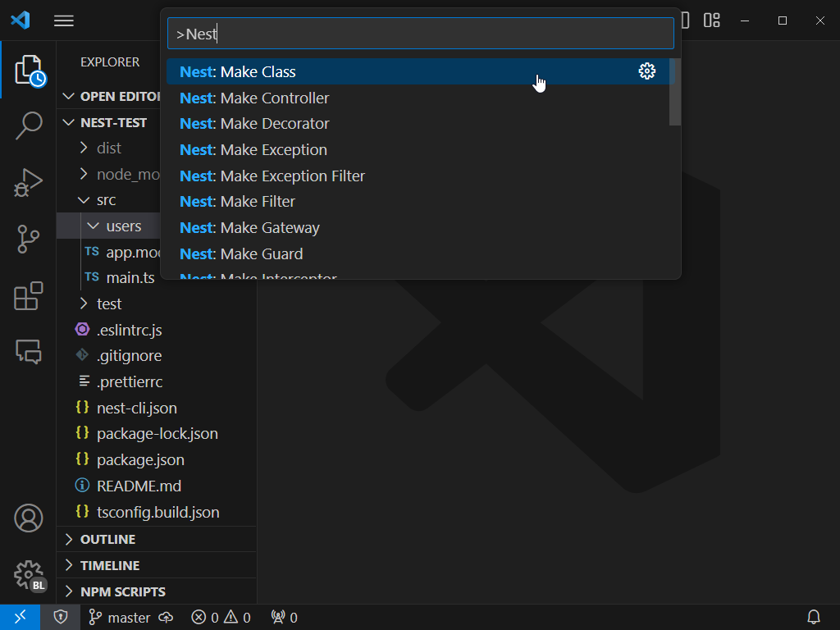Expand the NPM Scripts section
This screenshot has width=840, height=630.
(157, 592)
